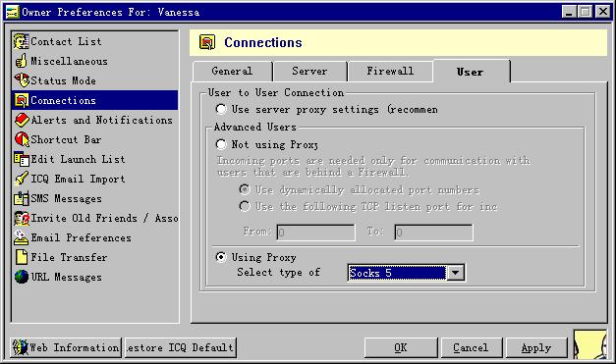Open the proxy type dropdown arrow

pos(456,273)
